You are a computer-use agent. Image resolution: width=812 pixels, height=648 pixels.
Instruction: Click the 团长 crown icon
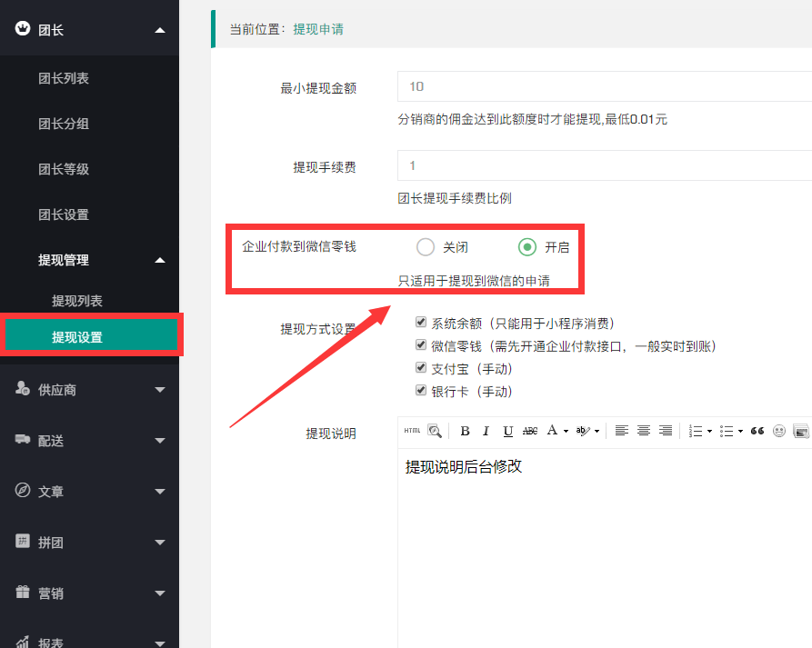22,28
